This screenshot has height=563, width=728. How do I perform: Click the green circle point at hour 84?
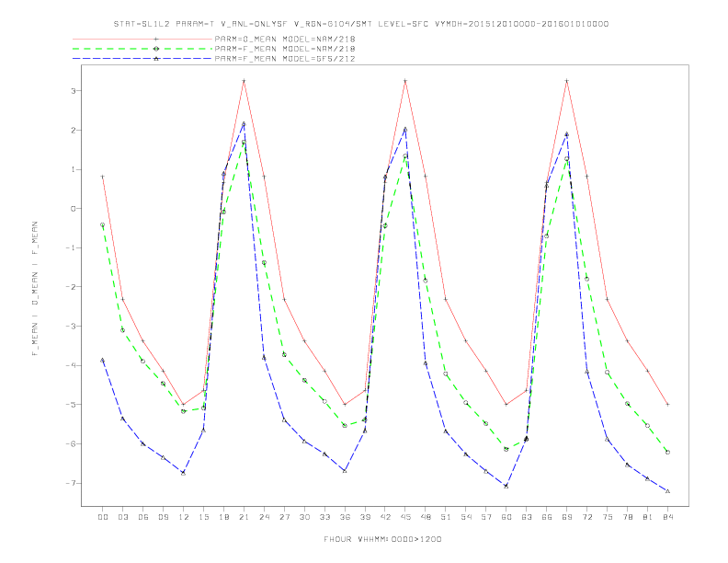[x=668, y=452]
